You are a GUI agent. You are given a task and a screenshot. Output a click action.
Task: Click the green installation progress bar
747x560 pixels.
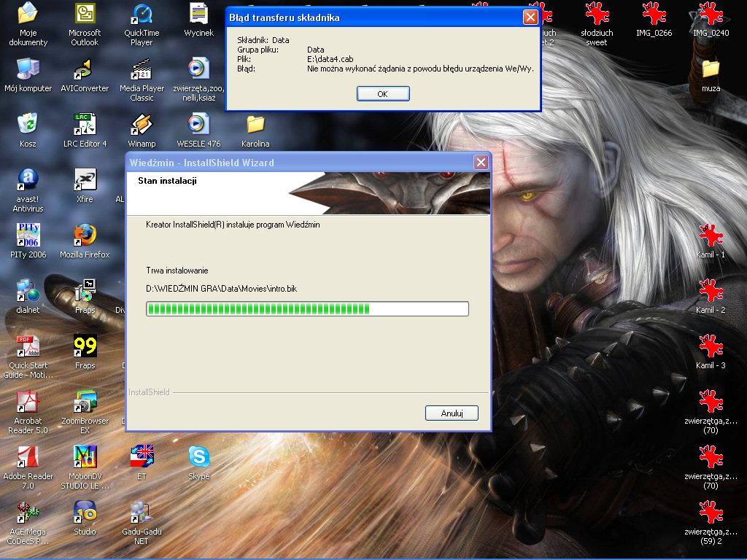pyautogui.click(x=307, y=308)
